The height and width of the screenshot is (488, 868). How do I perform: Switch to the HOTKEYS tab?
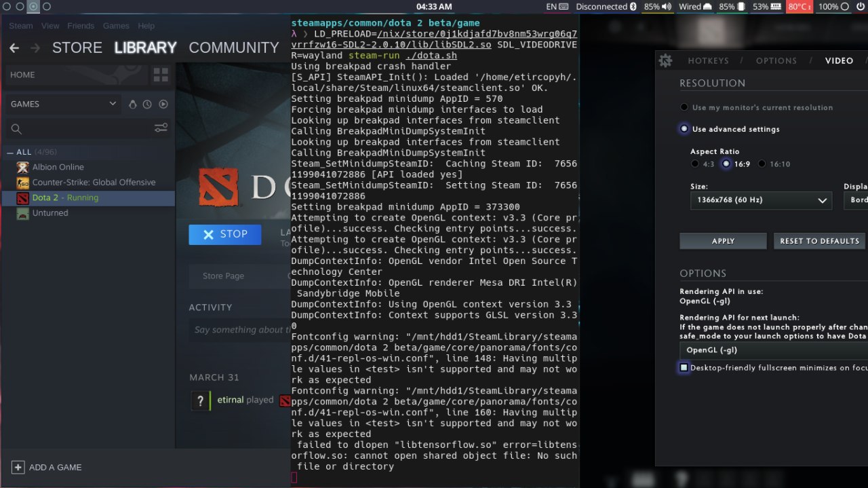pos(708,60)
